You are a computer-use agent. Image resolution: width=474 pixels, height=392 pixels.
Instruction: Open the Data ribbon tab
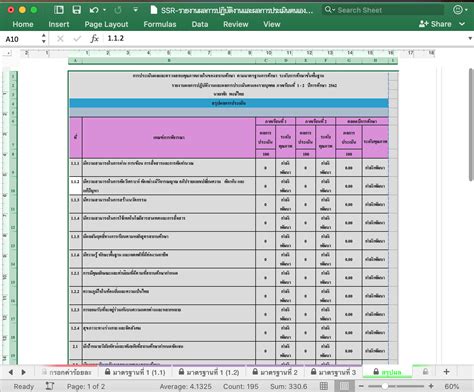tap(200, 24)
